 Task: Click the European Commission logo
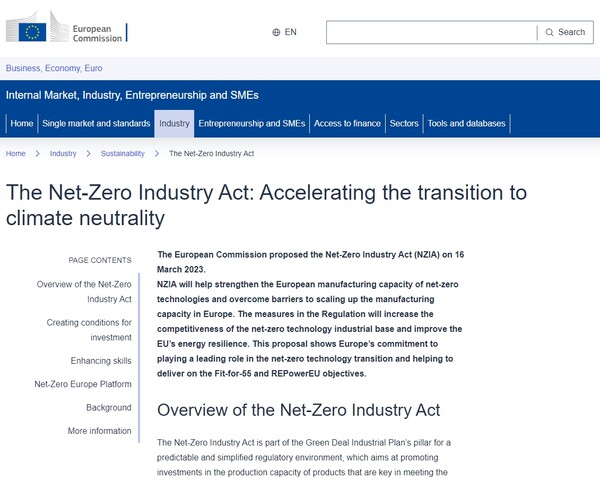66,30
